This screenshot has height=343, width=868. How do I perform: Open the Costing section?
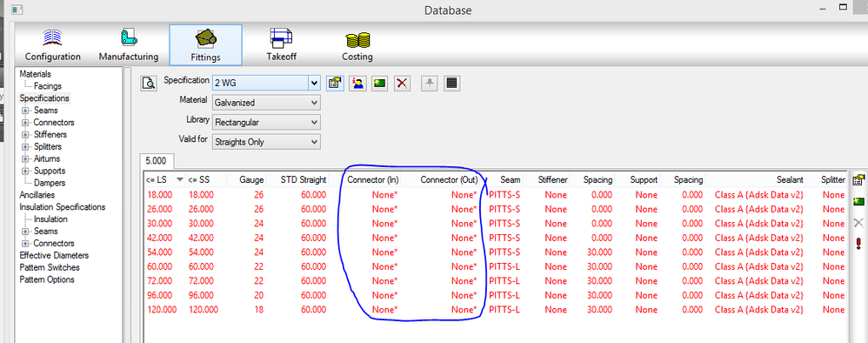coord(357,45)
